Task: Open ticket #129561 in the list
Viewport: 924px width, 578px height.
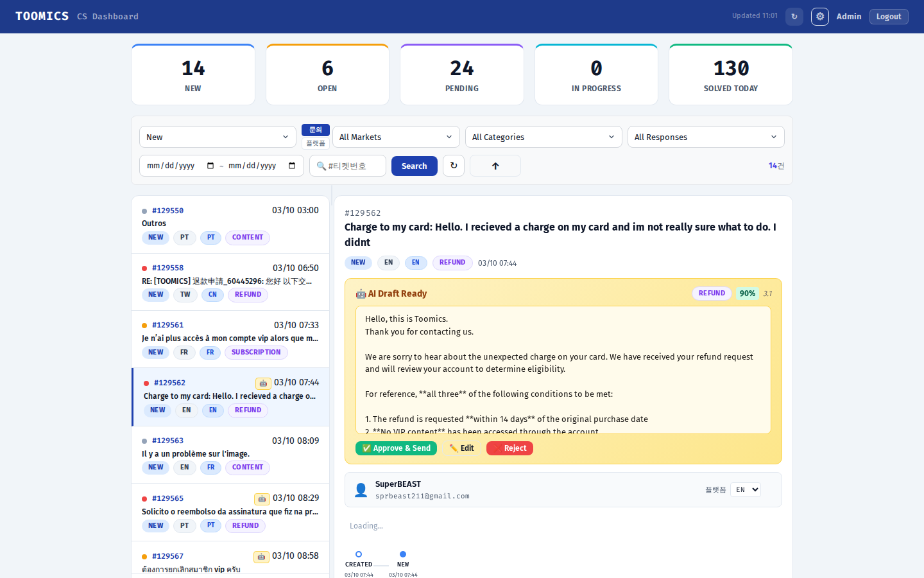Action: click(230, 338)
